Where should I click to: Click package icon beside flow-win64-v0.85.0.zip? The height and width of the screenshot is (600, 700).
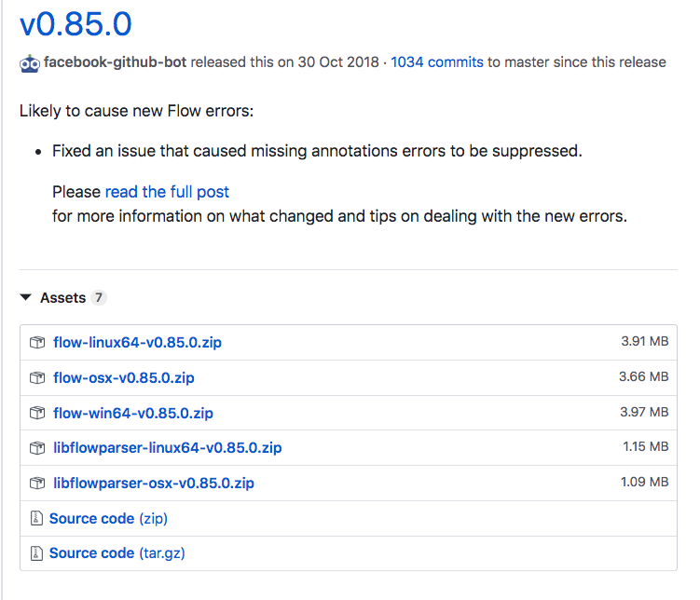tap(37, 413)
